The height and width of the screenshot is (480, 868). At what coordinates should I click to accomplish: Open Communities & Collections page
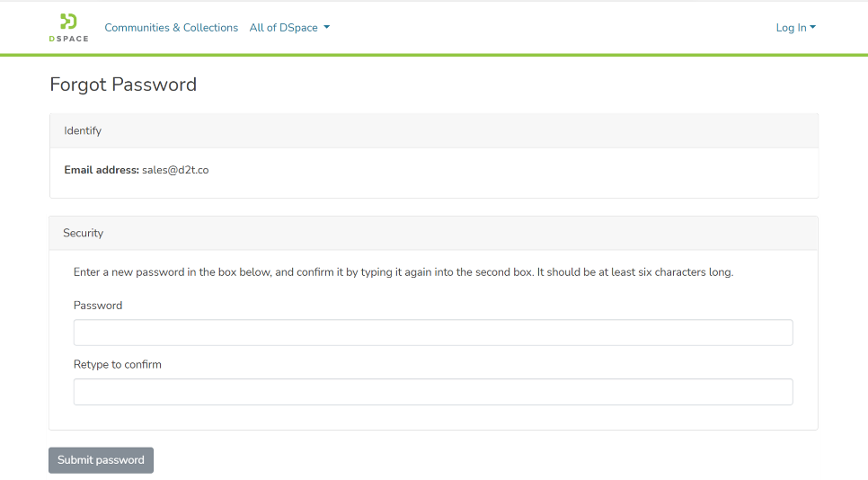(171, 28)
